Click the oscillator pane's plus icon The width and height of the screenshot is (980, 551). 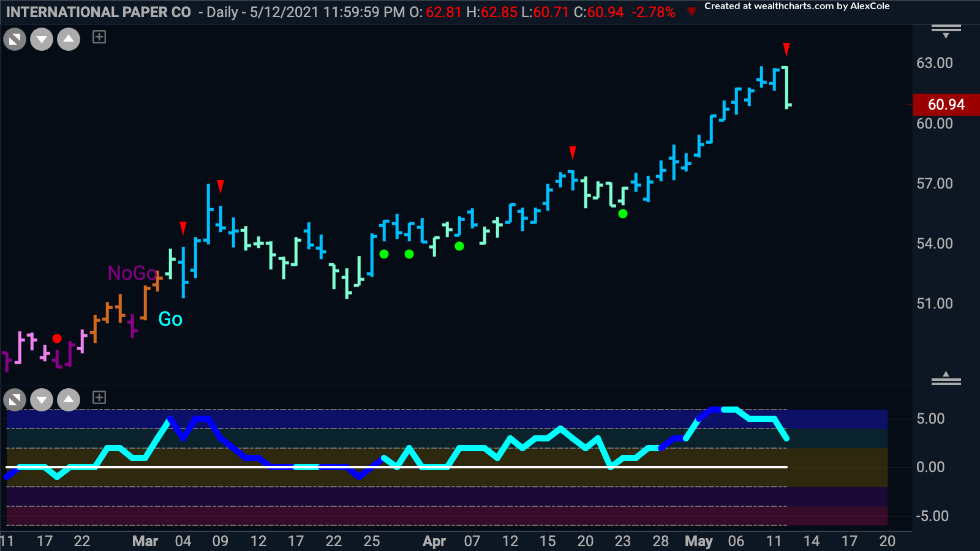99,398
